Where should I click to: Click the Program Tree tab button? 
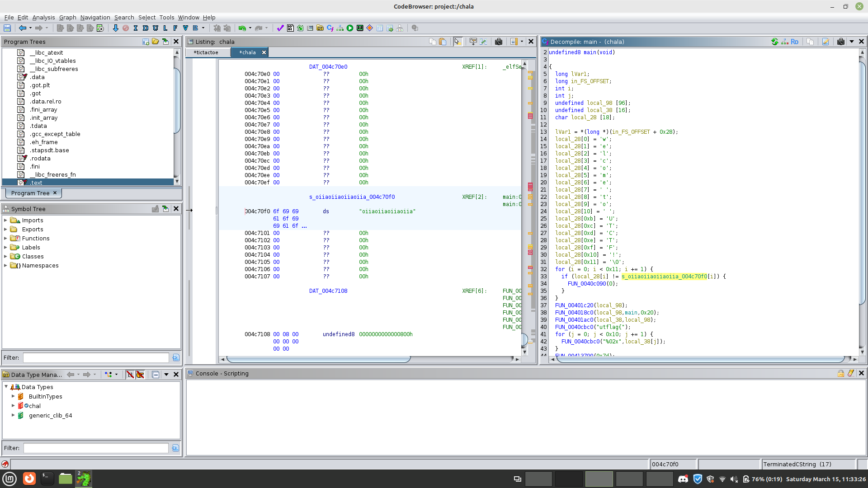click(31, 193)
